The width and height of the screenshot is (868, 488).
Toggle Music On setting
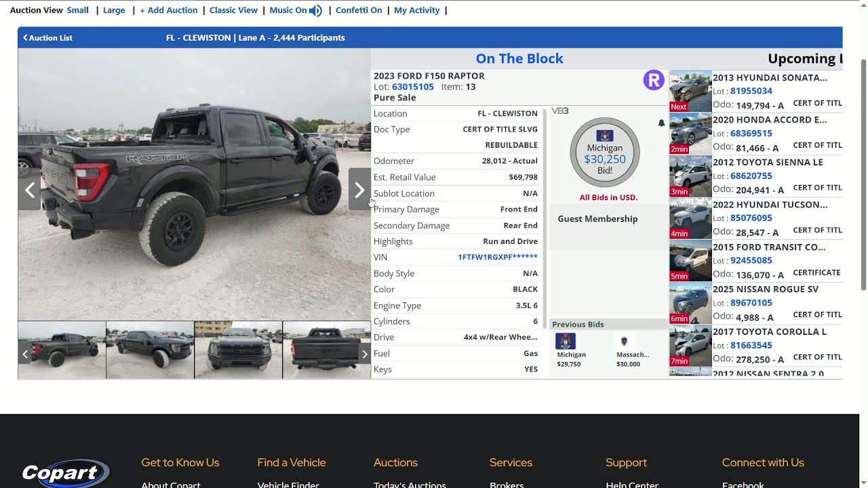(x=288, y=10)
